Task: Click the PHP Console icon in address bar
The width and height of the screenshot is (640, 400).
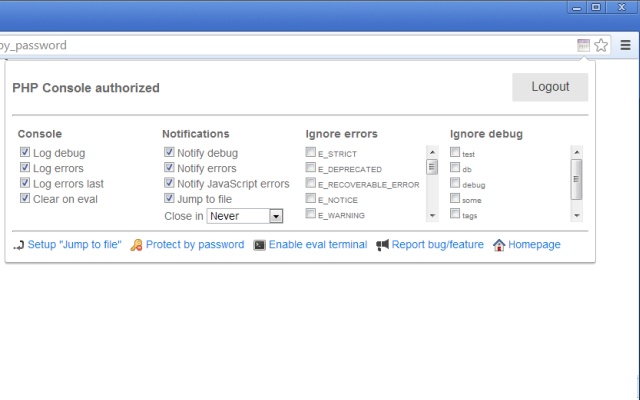Action: [583, 45]
